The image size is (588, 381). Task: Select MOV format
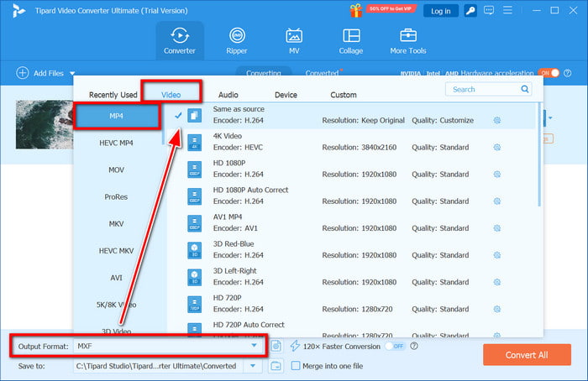click(116, 170)
